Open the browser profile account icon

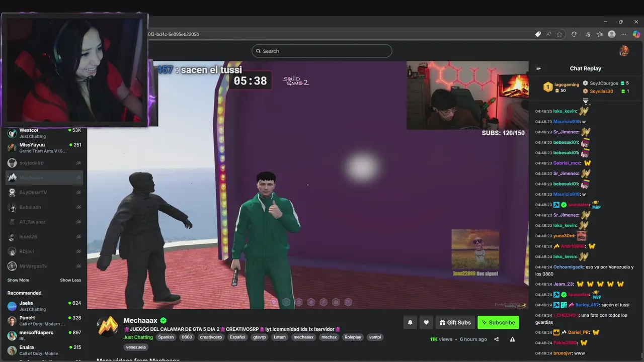612,34
